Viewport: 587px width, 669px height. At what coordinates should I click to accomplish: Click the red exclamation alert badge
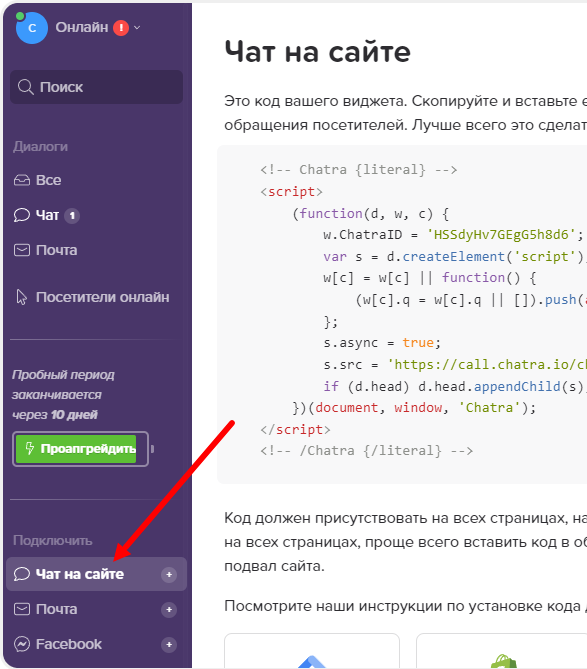[121, 28]
